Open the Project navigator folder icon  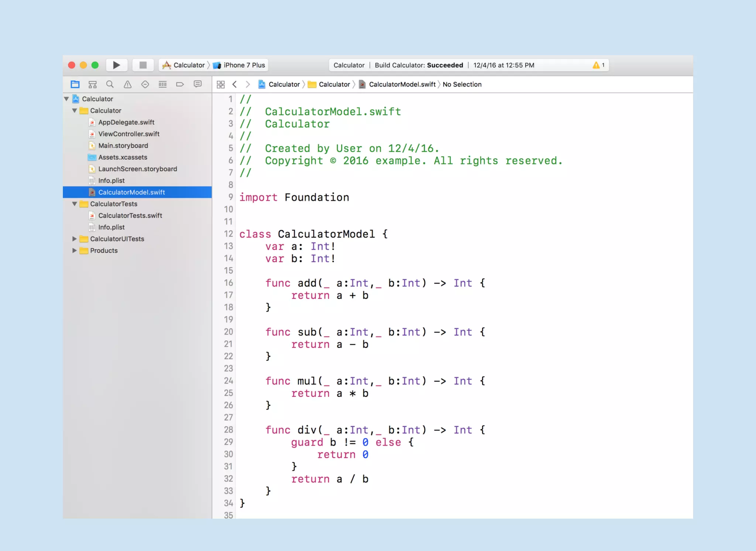[x=75, y=84]
